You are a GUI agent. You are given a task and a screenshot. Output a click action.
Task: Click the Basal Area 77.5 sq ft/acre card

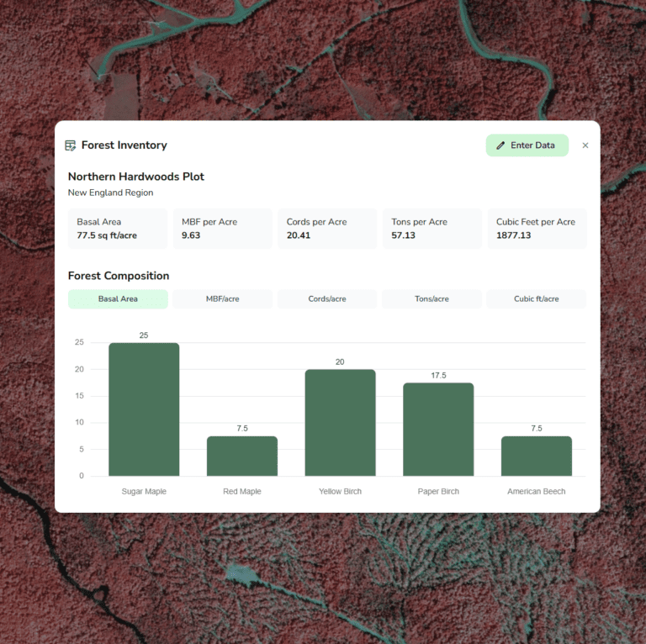tap(118, 229)
